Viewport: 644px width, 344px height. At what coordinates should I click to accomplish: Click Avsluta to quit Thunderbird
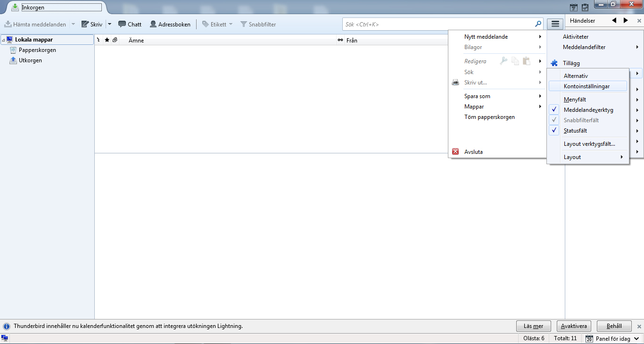click(x=497, y=152)
